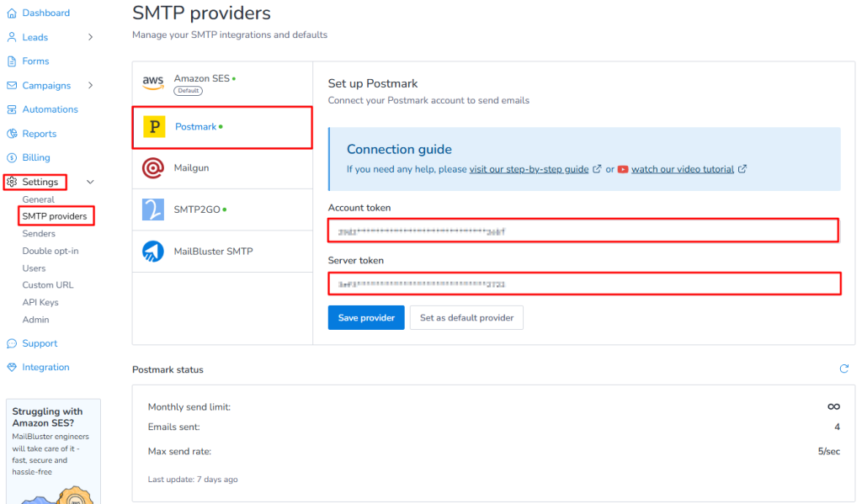Click the Forms document icon
Image resolution: width=862 pixels, height=504 pixels.
pyautogui.click(x=12, y=61)
